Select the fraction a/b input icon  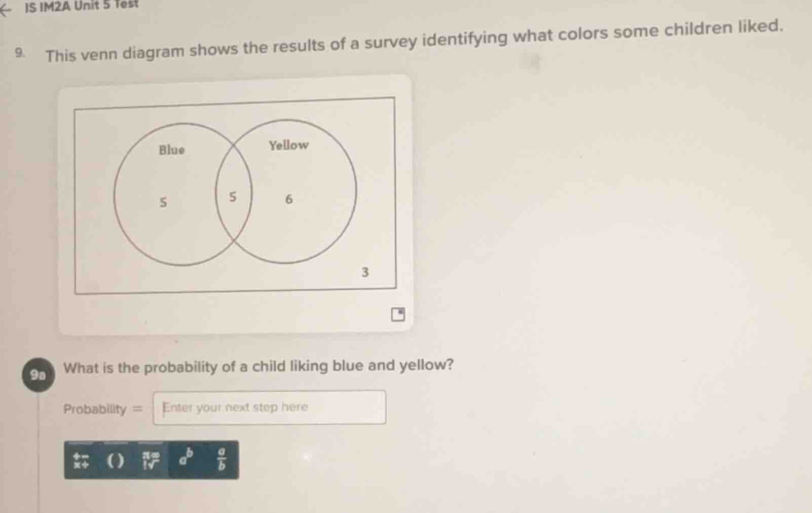223,459
